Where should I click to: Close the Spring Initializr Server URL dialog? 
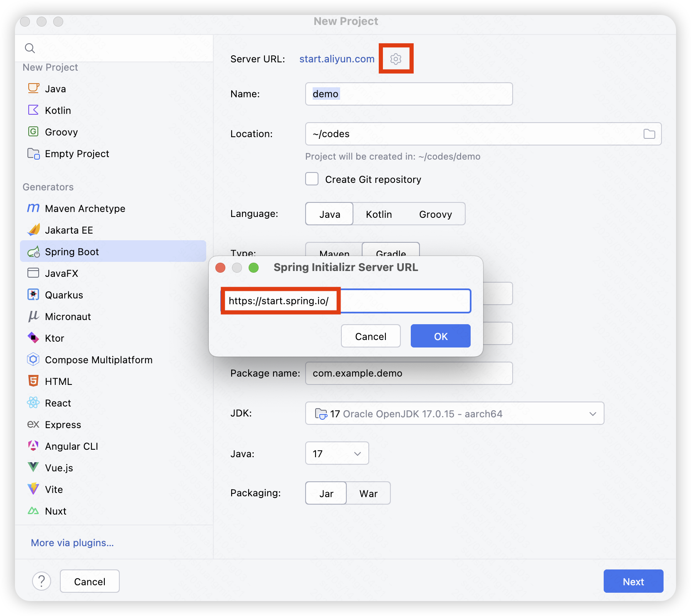(x=220, y=268)
